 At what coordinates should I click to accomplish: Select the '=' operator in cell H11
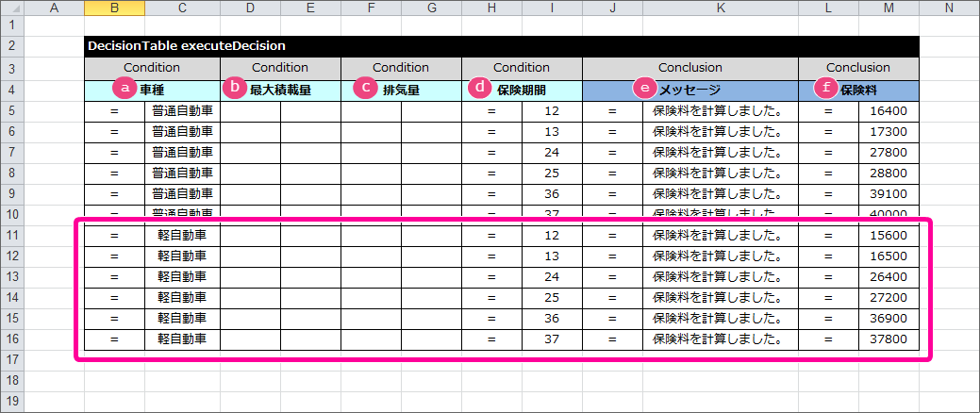coord(491,236)
